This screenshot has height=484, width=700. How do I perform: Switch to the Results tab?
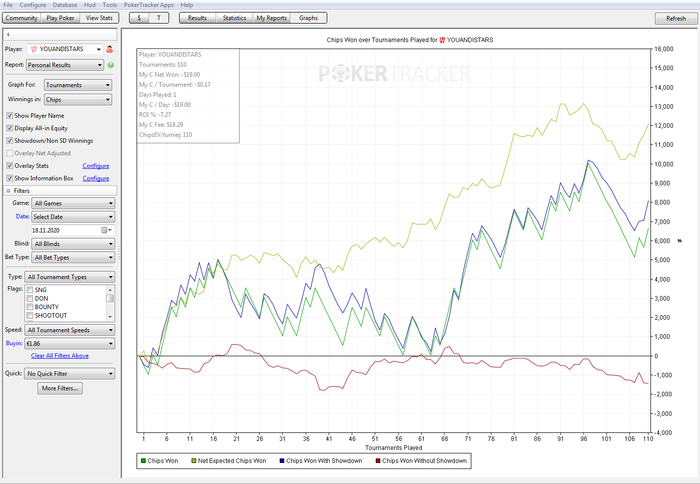[x=197, y=18]
